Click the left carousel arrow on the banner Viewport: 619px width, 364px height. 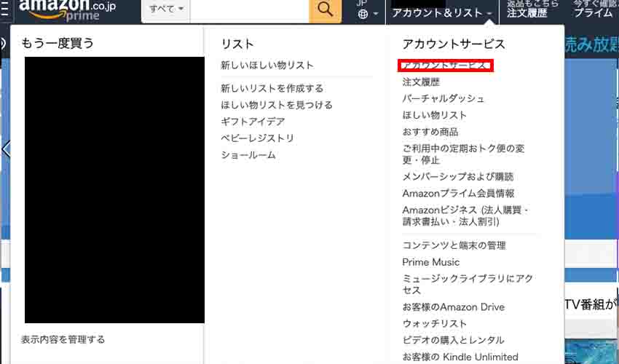point(6,149)
